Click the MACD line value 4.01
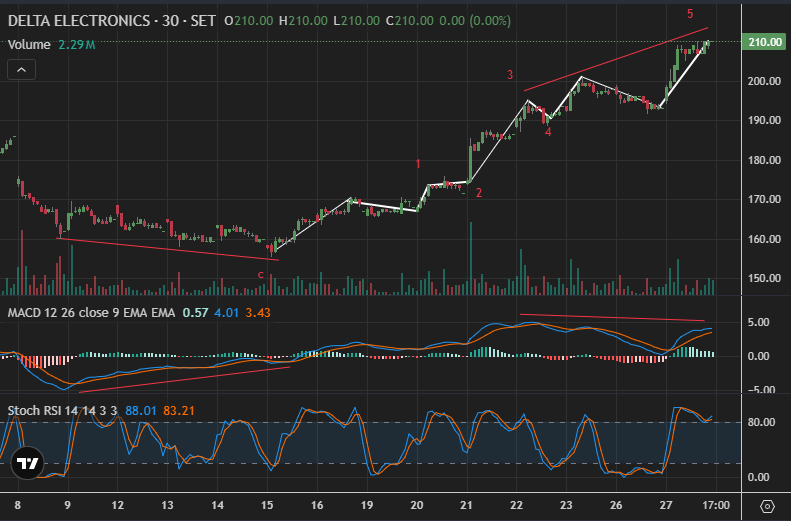The height and width of the screenshot is (526, 796). [x=228, y=315]
